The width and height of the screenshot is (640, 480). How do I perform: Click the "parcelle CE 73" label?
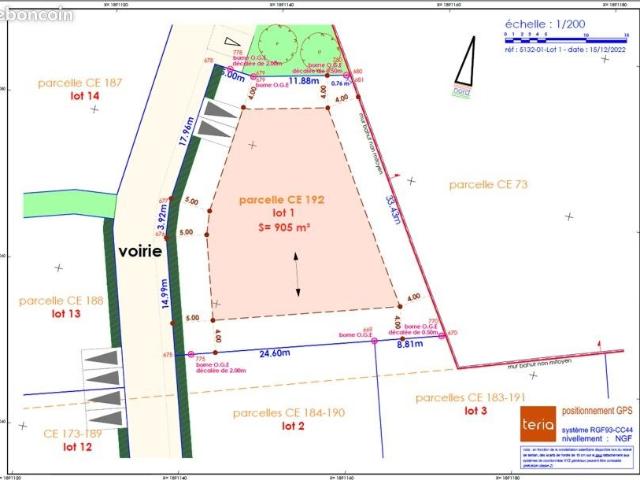click(488, 184)
